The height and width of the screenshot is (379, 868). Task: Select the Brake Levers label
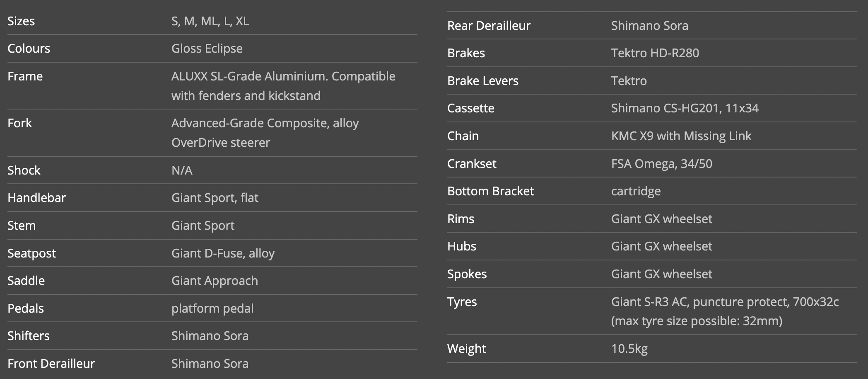(483, 81)
